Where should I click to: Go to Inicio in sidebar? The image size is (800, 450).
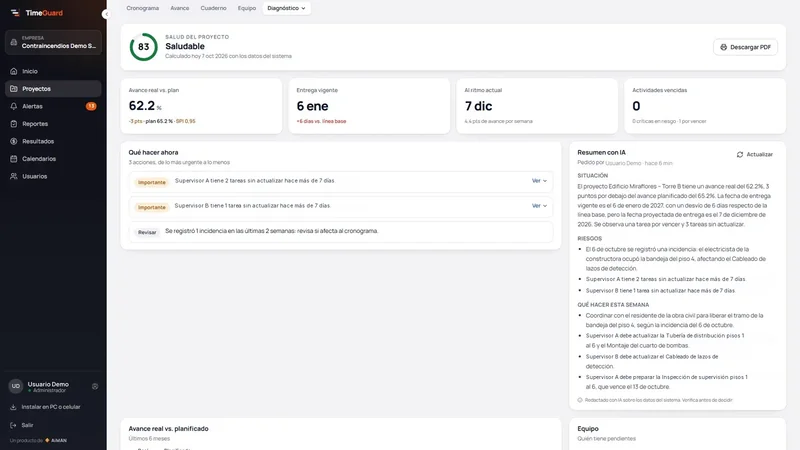click(x=53, y=71)
